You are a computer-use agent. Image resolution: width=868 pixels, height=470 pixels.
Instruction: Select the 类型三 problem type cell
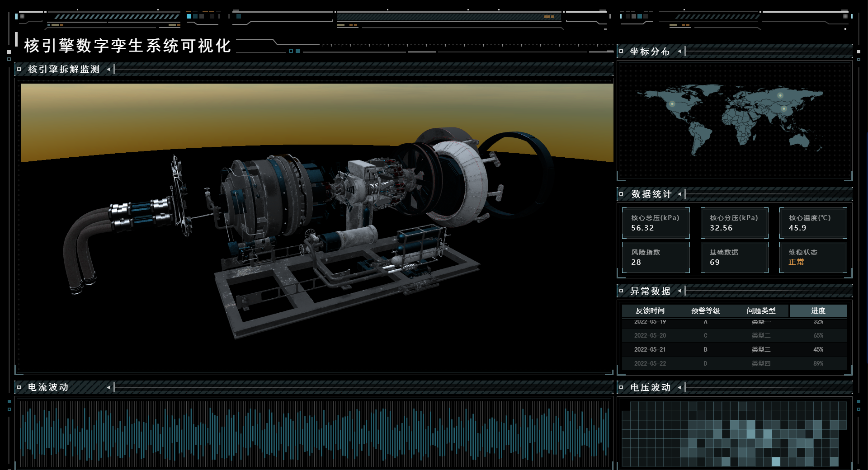coord(761,350)
